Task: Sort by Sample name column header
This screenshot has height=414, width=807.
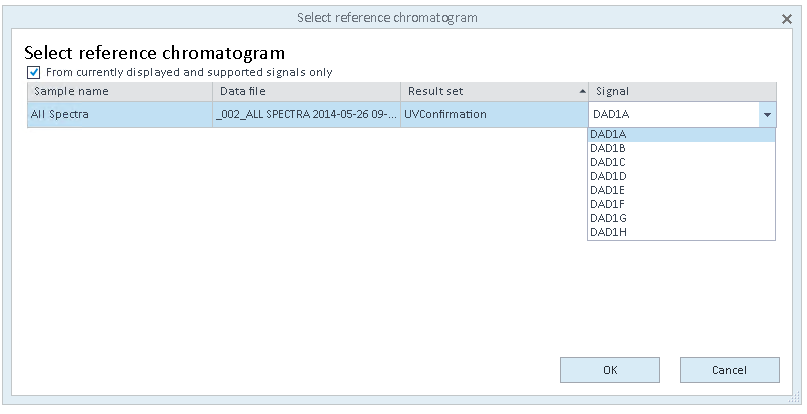Action: pyautogui.click(x=120, y=91)
